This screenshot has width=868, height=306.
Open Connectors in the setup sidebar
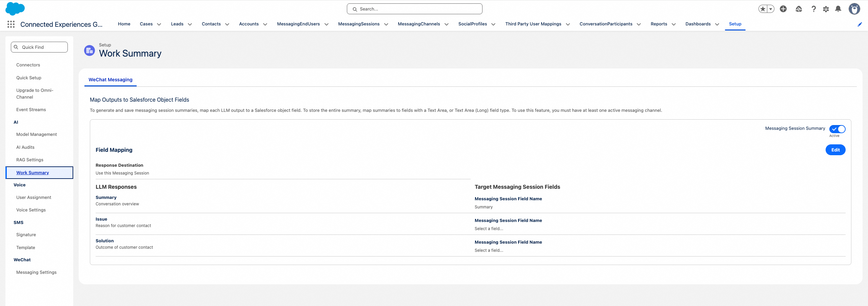click(28, 65)
